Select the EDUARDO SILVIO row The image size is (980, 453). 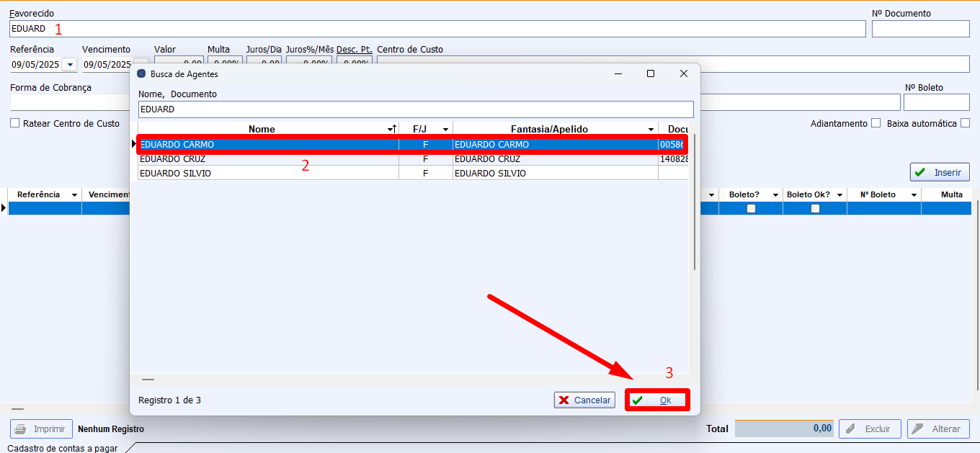(x=267, y=174)
